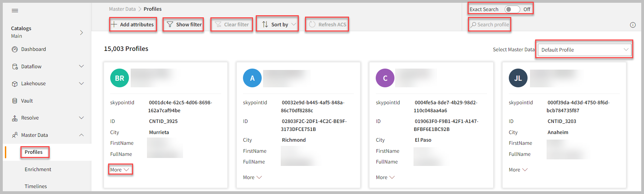
Task: Select Profiles in the sidebar
Action: (x=34, y=152)
